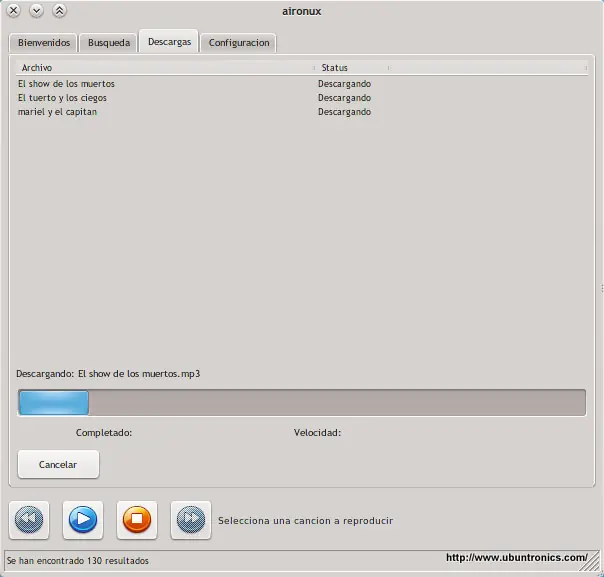Click the 'Velocidad:' label
The width and height of the screenshot is (604, 577).
coord(317,433)
